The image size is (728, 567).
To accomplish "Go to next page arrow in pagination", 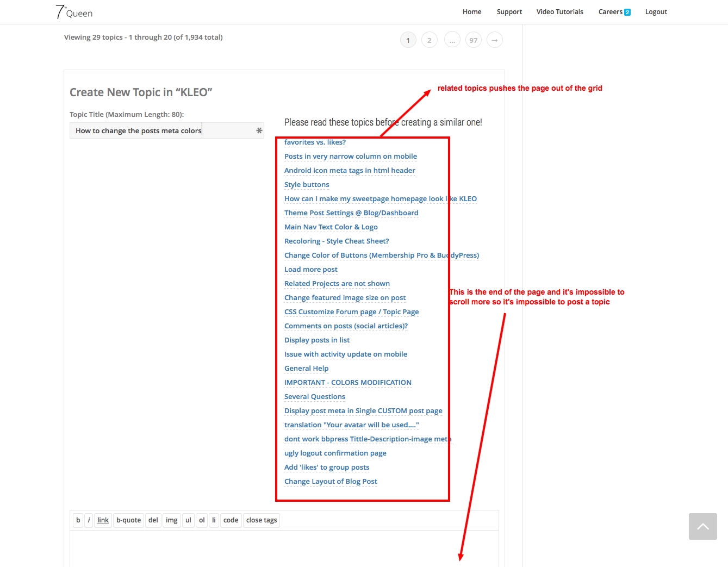I will pyautogui.click(x=494, y=40).
